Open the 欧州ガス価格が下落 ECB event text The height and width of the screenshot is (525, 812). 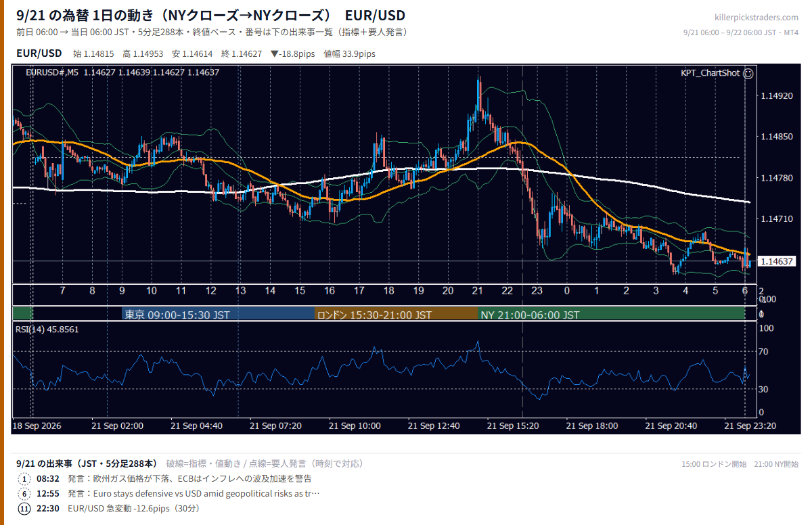pos(189,479)
